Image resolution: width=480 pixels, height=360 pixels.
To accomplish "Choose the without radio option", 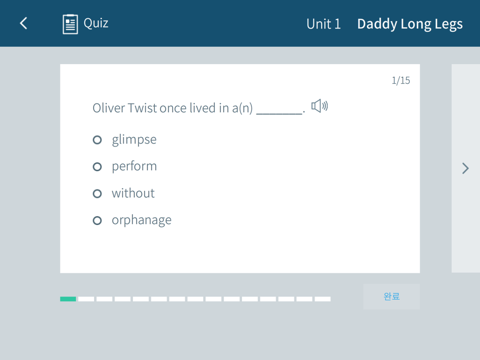I will [97, 193].
